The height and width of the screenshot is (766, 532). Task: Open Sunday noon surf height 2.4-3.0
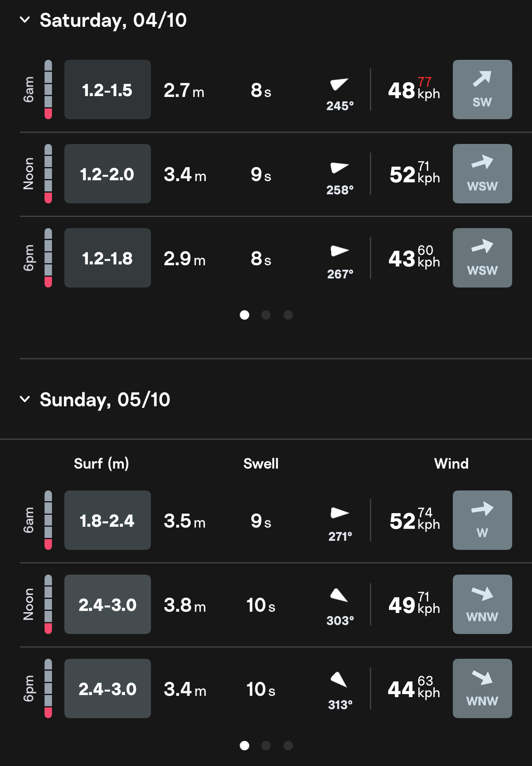(107, 604)
